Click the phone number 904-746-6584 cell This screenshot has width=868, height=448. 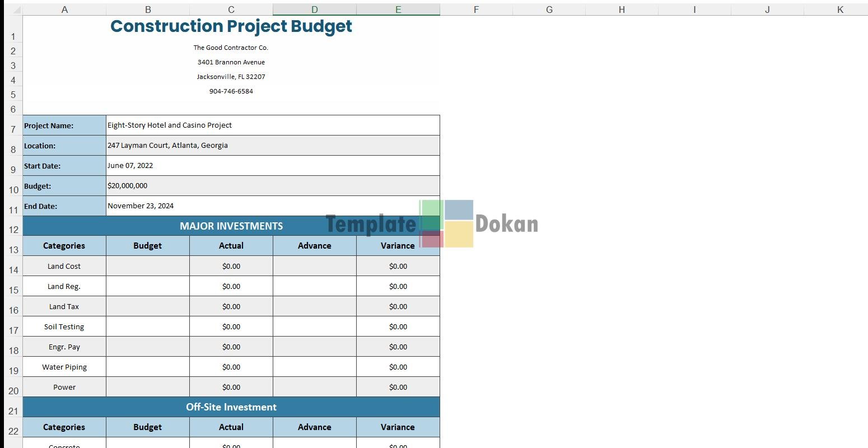[231, 91]
